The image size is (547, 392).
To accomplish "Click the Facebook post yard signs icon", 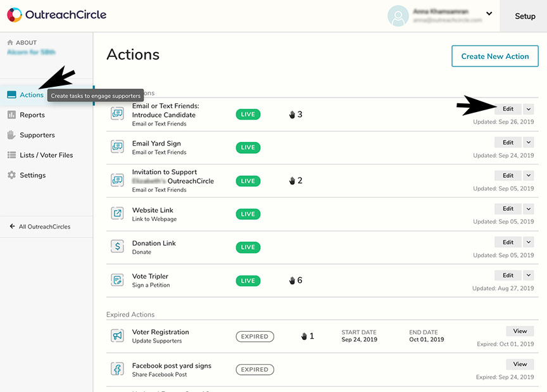I will [117, 369].
